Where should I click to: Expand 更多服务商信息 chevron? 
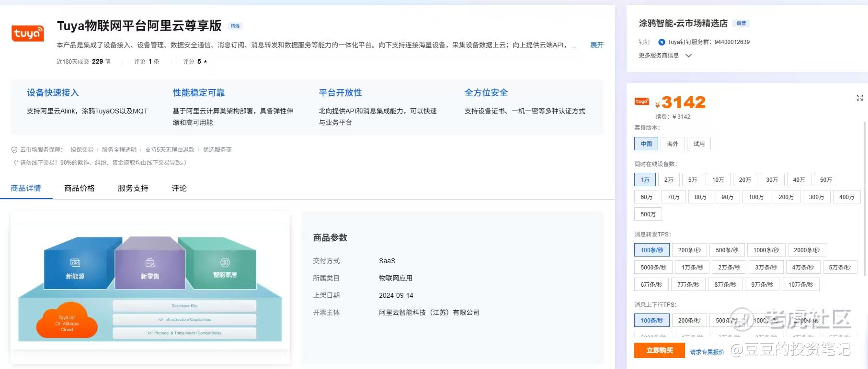pyautogui.click(x=688, y=56)
